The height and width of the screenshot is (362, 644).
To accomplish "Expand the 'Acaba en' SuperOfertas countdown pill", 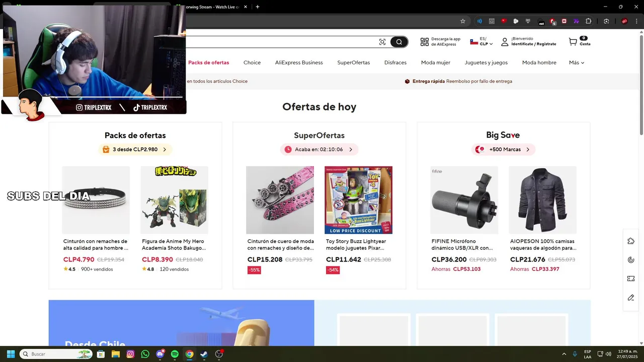I will pyautogui.click(x=319, y=149).
